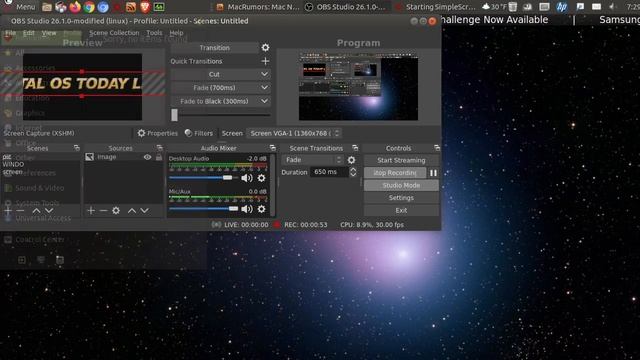Image resolution: width=640 pixels, height=360 pixels.
Task: Open source properties gear in Sources toolbar
Action: click(116, 211)
